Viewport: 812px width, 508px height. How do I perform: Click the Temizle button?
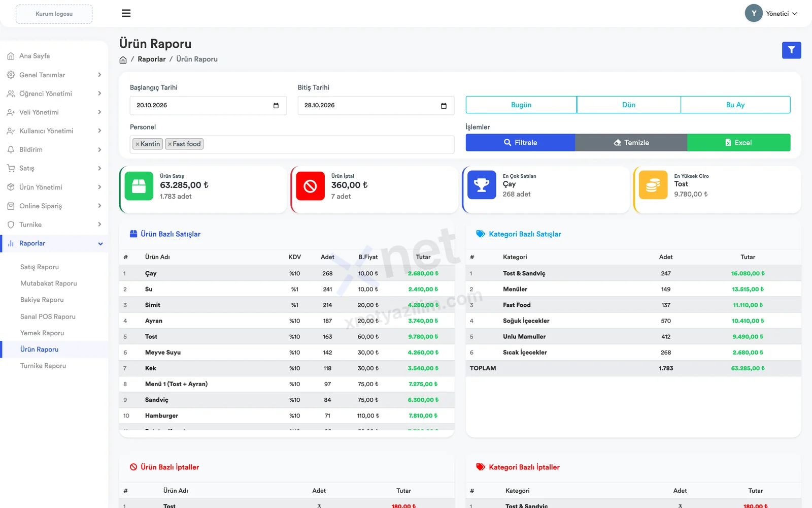point(631,143)
